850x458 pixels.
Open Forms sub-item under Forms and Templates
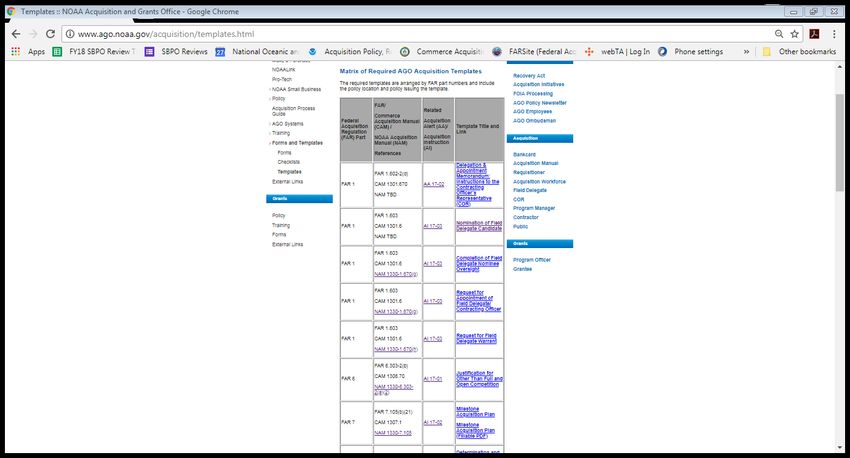pos(284,153)
